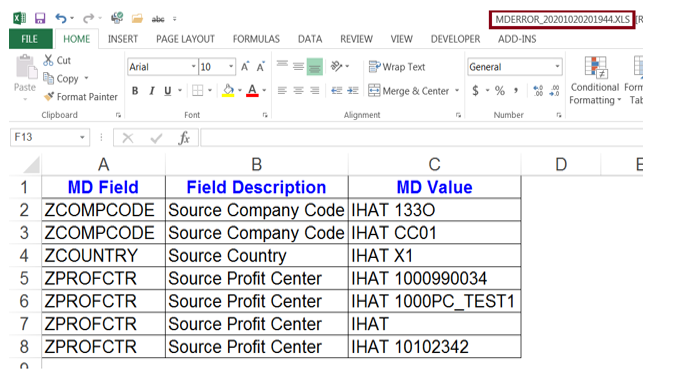Apply red font color A
The height and width of the screenshot is (377, 684).
(252, 91)
